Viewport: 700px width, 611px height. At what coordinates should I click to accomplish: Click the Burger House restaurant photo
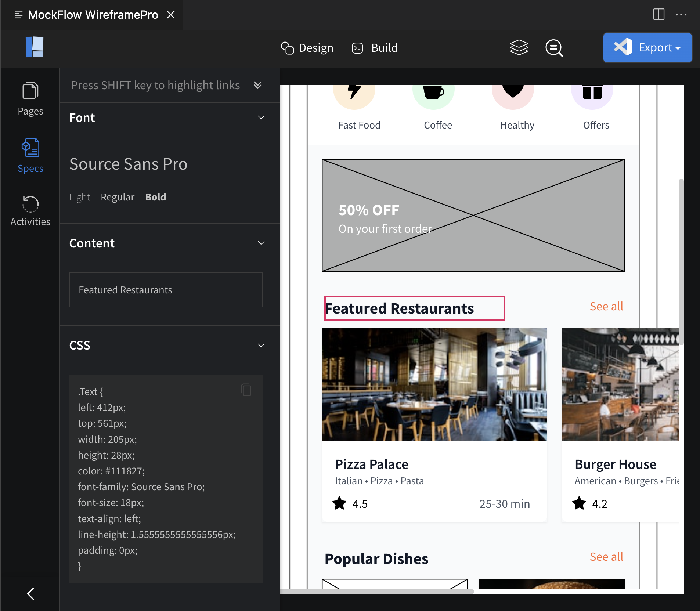click(x=620, y=384)
